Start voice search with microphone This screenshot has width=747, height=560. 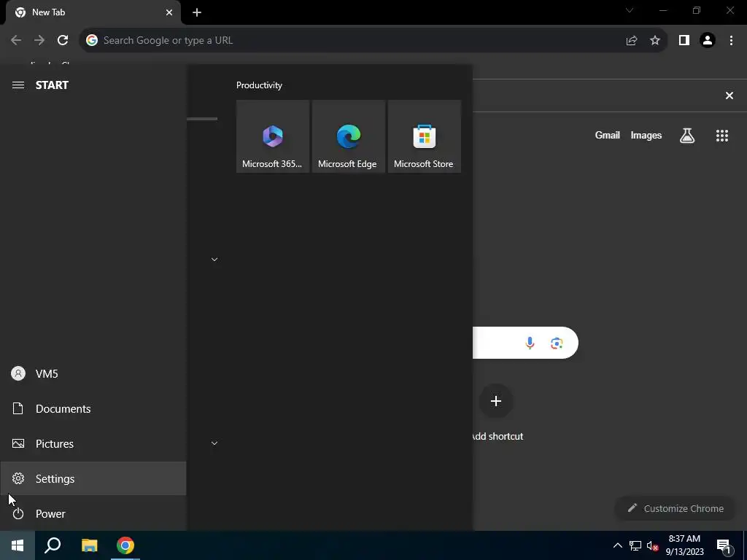[530, 343]
